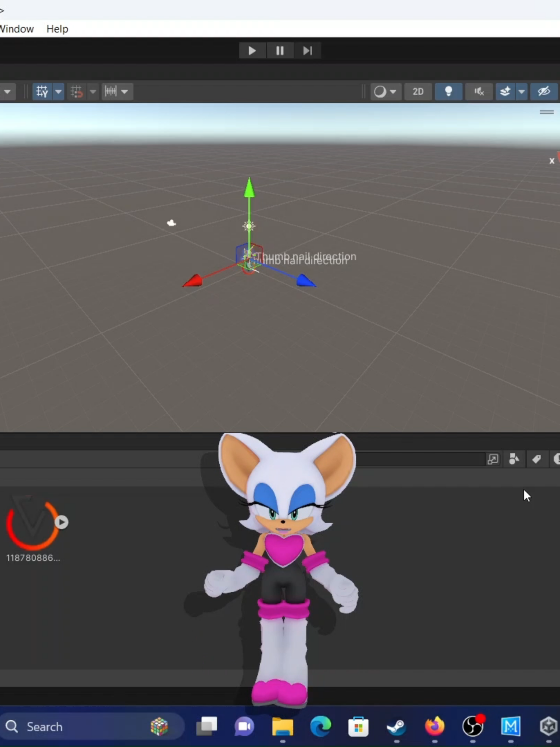Open the Help menu

pos(57,29)
